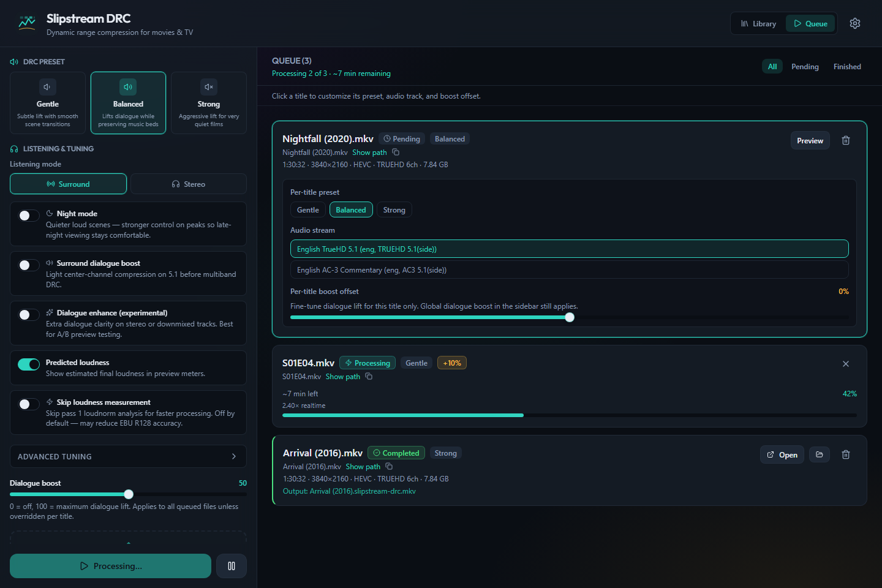Click the Dialogue enhance sparkle icon

pyautogui.click(x=50, y=313)
